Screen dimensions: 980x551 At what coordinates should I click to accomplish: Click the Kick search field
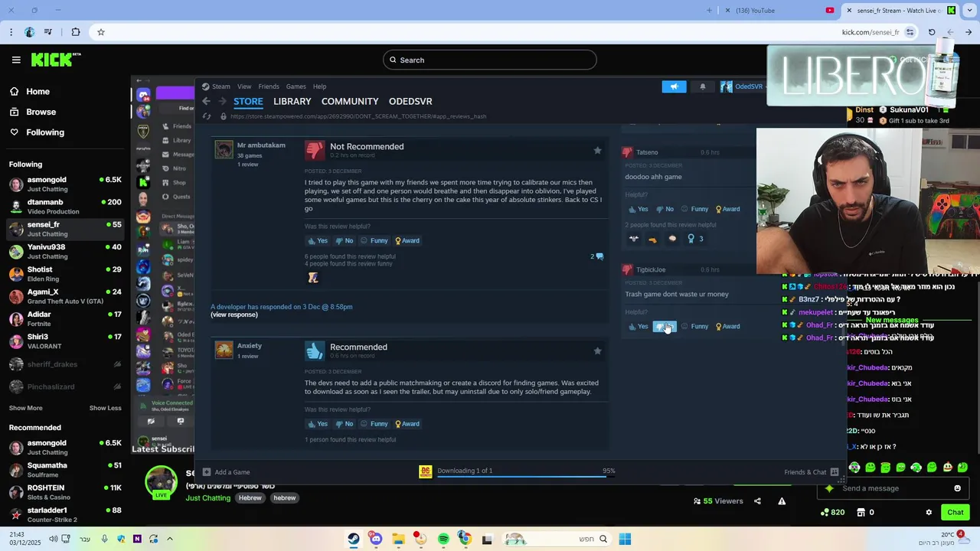click(x=490, y=60)
